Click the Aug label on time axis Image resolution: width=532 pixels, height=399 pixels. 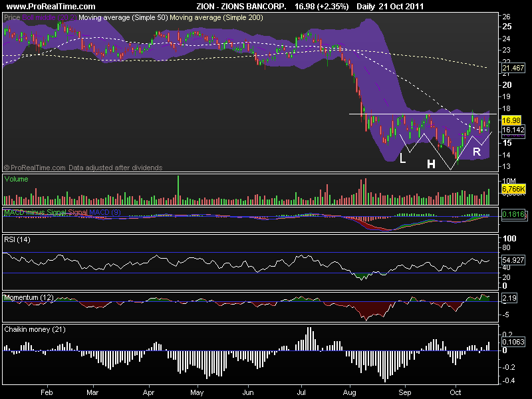[x=350, y=392]
